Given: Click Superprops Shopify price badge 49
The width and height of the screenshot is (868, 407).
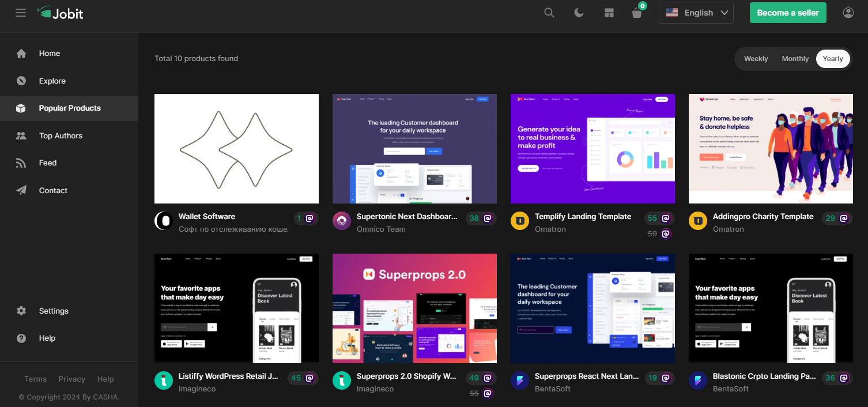Looking at the screenshot, I should (481, 378).
